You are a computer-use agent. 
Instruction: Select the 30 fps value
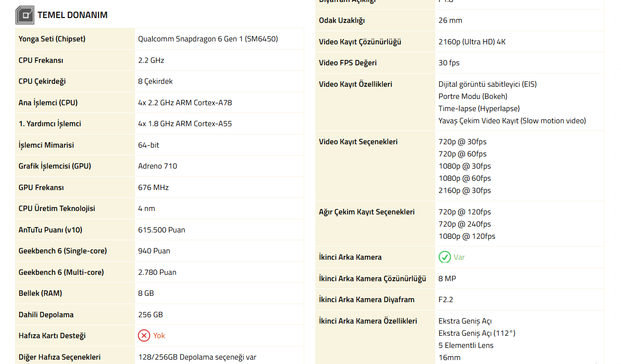coord(449,63)
